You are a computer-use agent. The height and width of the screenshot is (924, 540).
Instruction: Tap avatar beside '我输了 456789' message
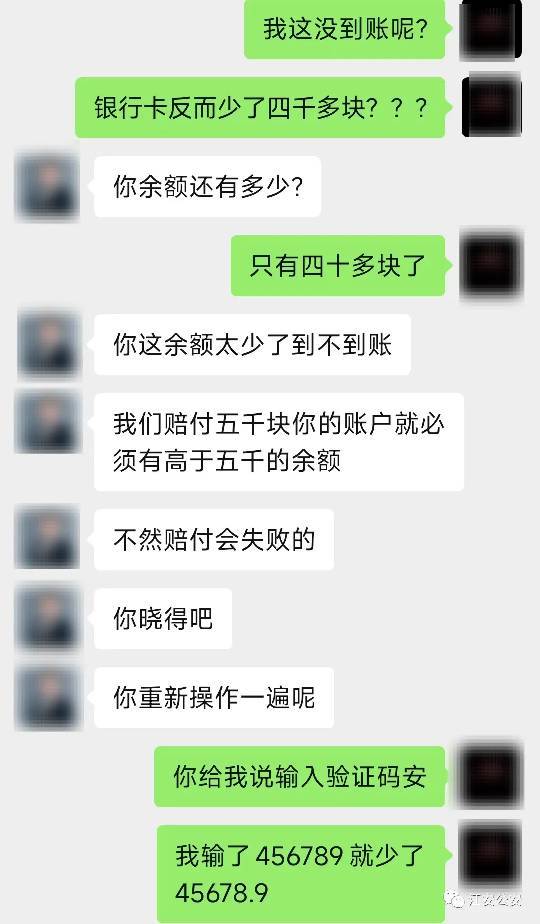(x=490, y=855)
